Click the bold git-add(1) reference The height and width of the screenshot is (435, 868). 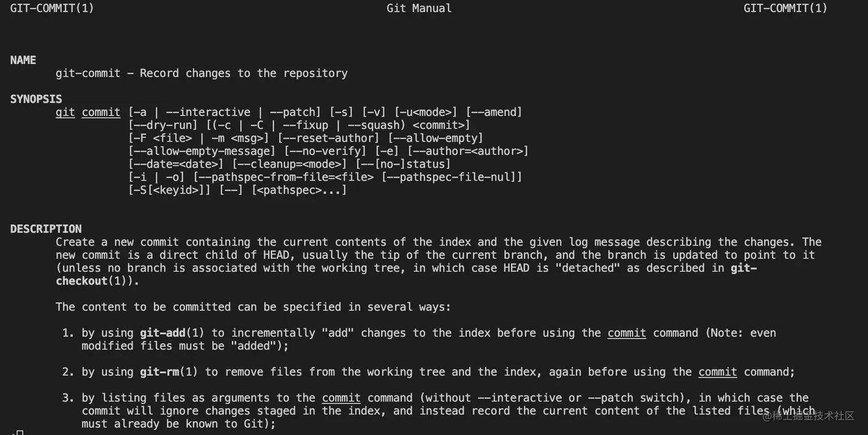176,333
